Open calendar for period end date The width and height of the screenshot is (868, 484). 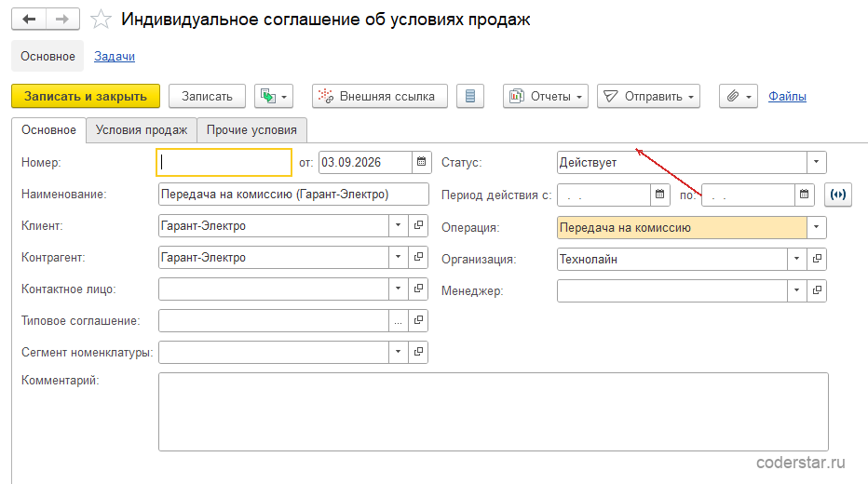805,195
